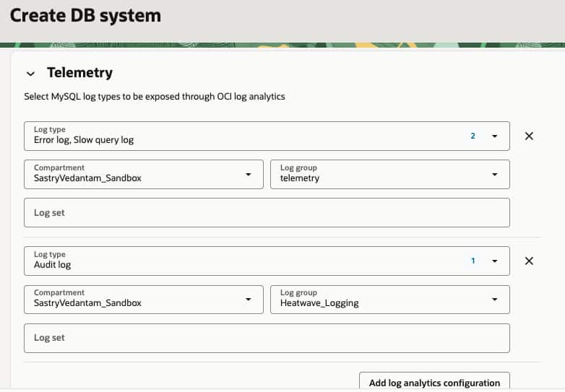Click the arrow icon on Audit log type field
Image resolution: width=565 pixels, height=392 pixels.
click(x=495, y=261)
